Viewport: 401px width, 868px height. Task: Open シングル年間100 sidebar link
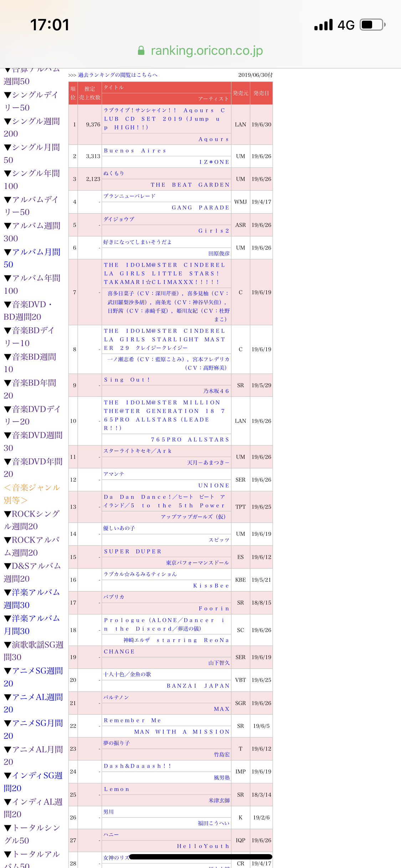[x=32, y=180]
